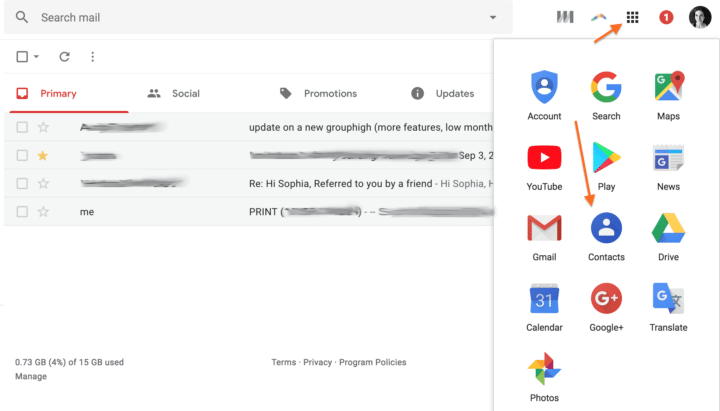720x411 pixels.
Task: Open the Privacy link
Action: (317, 362)
